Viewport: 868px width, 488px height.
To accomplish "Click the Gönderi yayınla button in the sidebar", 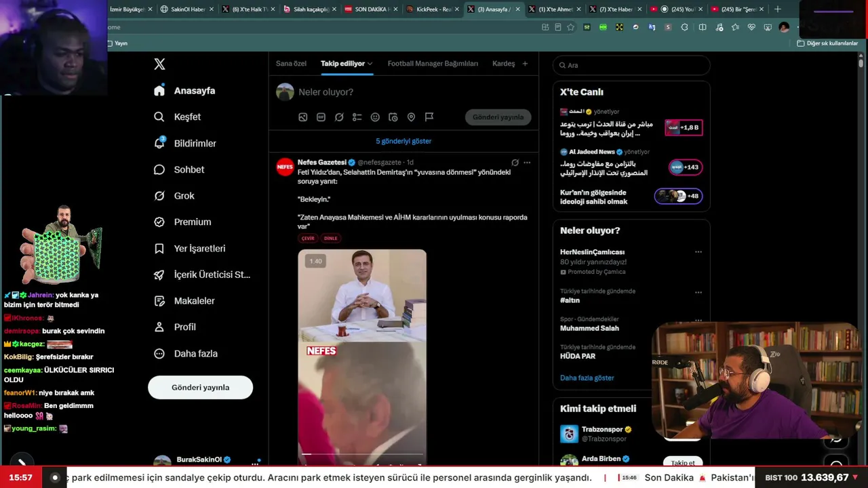I will (x=200, y=388).
